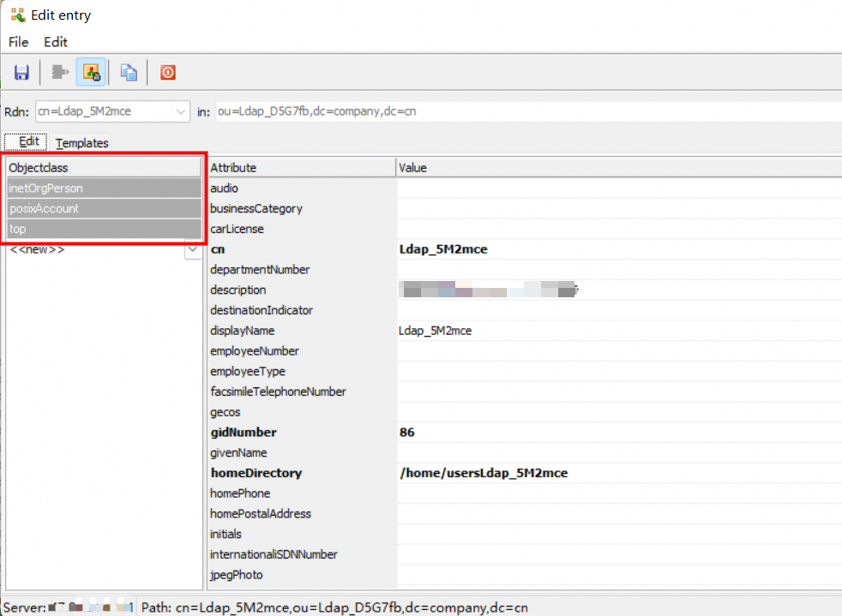This screenshot has height=616, width=842.
Task: Select the homeDirectory attribute name
Action: click(x=256, y=473)
